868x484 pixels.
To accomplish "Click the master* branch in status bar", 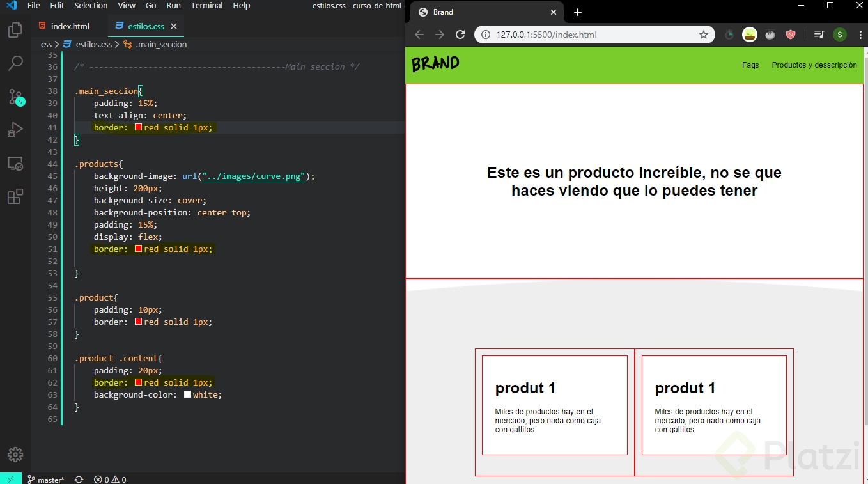I will click(46, 480).
